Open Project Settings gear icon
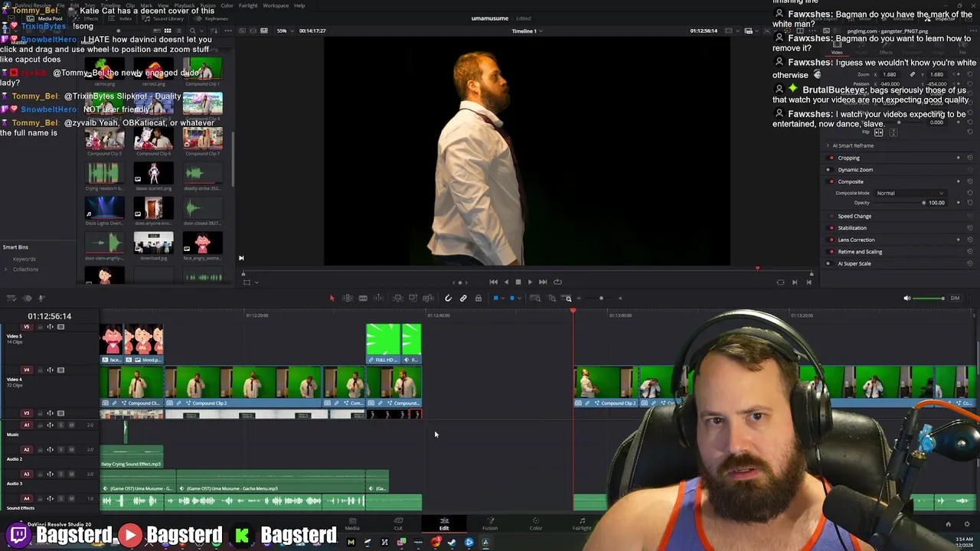 tap(967, 524)
